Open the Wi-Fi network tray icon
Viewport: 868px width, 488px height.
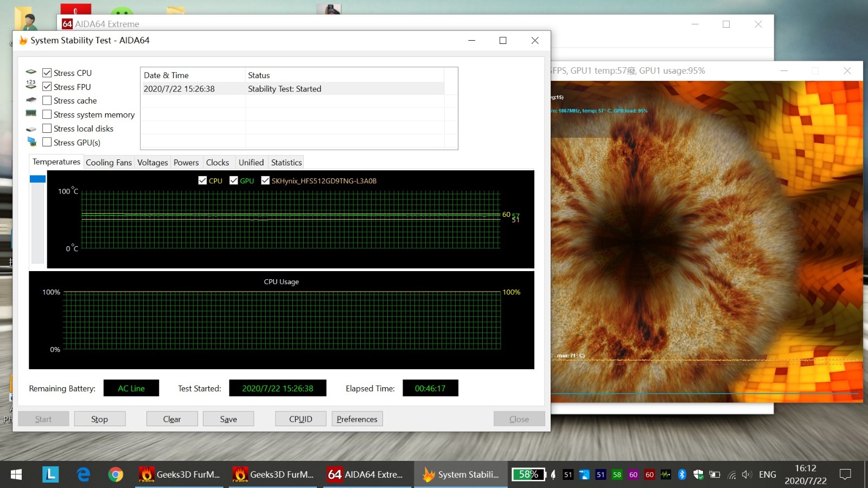pyautogui.click(x=732, y=475)
